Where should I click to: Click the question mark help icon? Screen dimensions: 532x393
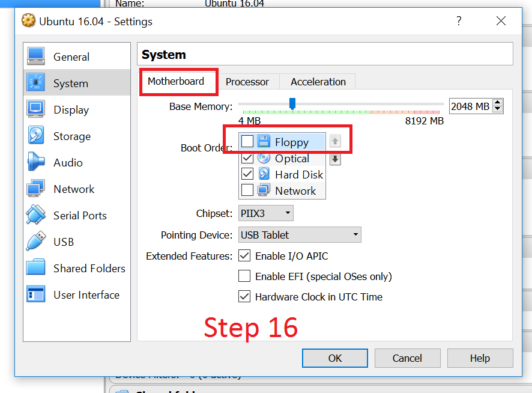[x=459, y=21]
